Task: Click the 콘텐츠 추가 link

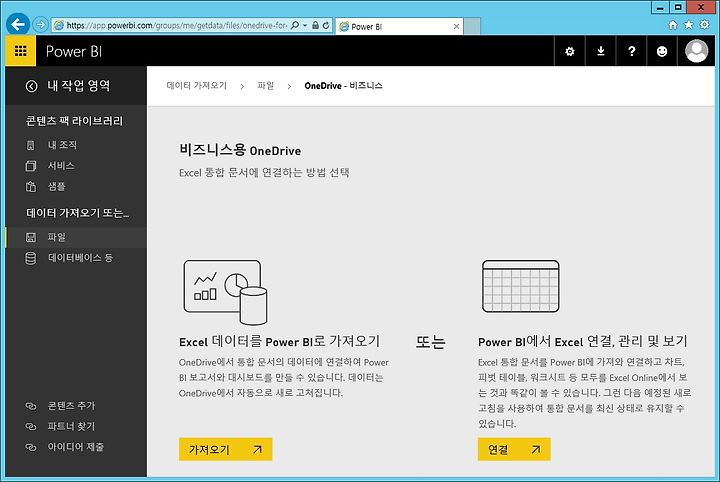Action: pyautogui.click(x=71, y=406)
